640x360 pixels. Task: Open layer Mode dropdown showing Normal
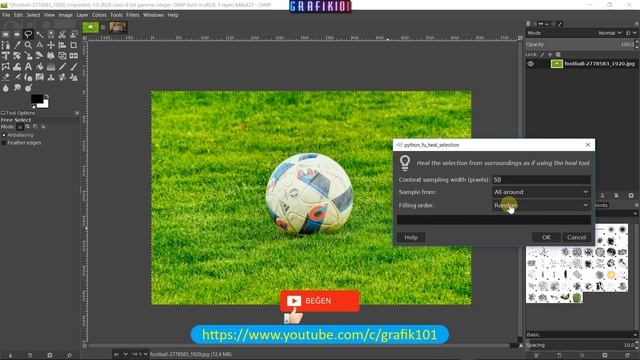click(610, 33)
